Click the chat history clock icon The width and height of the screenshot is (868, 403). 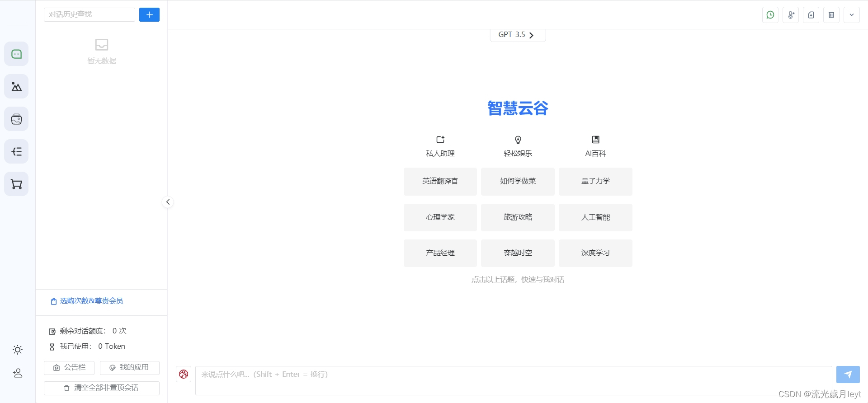pos(770,15)
